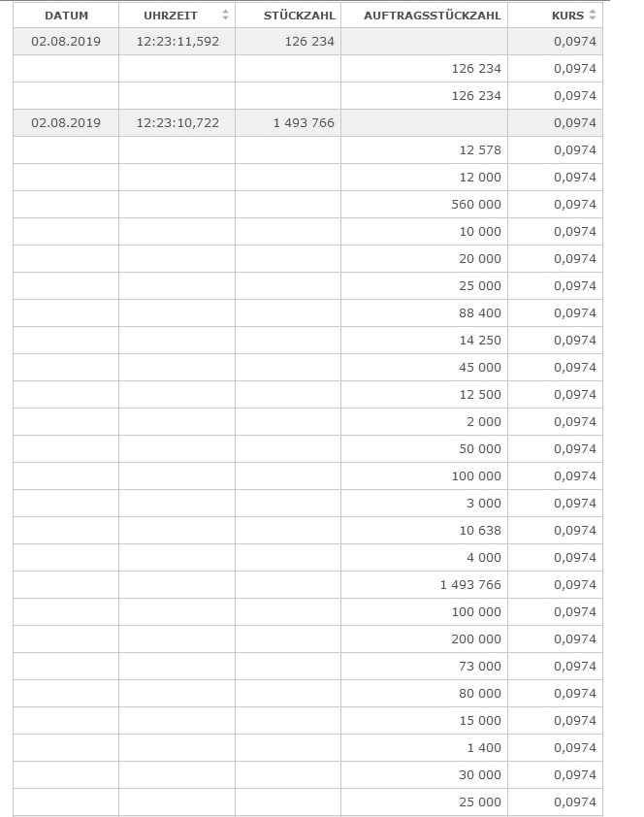Select the 12:23:11,592 time cell
The image size is (644, 817).
coord(177,42)
